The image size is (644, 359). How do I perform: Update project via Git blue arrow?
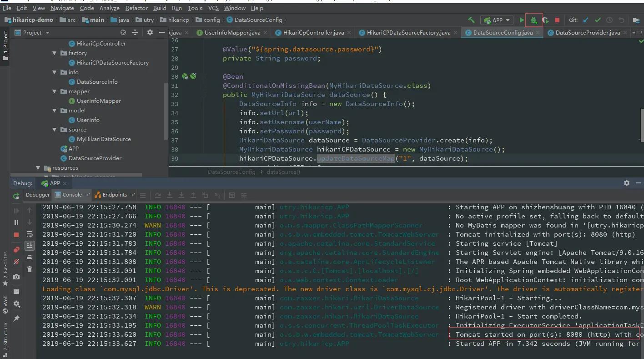click(x=586, y=20)
